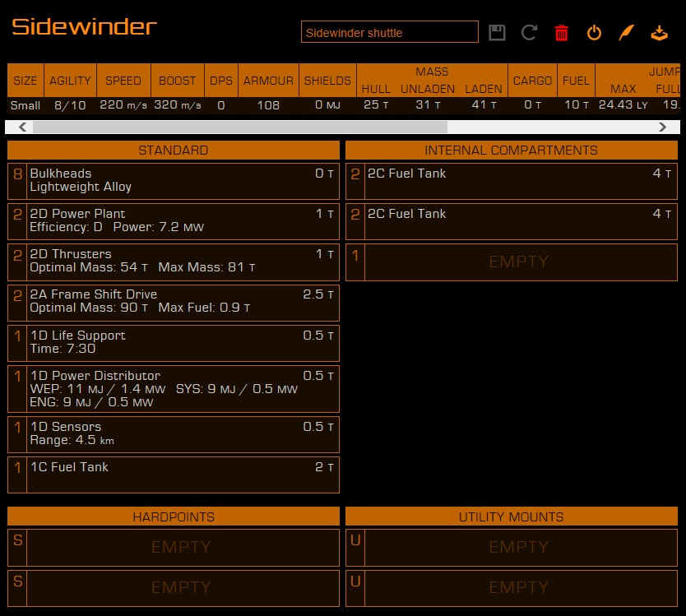The height and width of the screenshot is (616, 686).
Task: Click the orange feather icon
Action: click(x=627, y=33)
